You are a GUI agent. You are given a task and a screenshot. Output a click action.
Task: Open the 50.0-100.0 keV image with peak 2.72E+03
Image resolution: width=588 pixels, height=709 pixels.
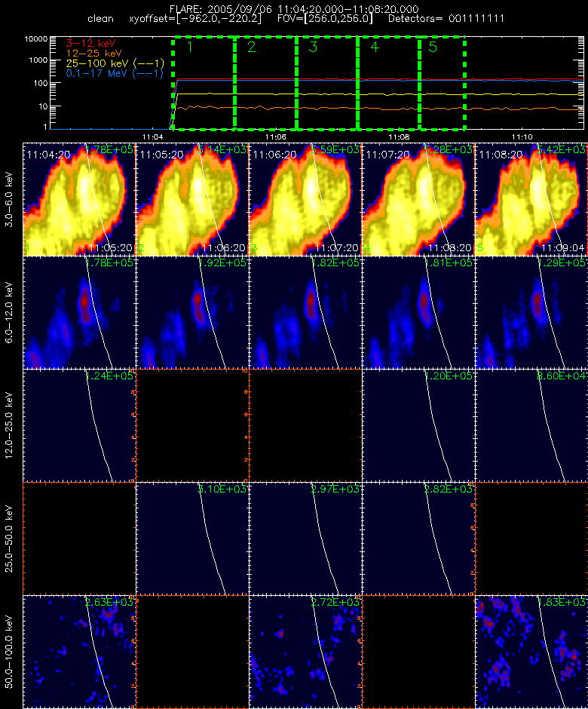pyautogui.click(x=305, y=652)
